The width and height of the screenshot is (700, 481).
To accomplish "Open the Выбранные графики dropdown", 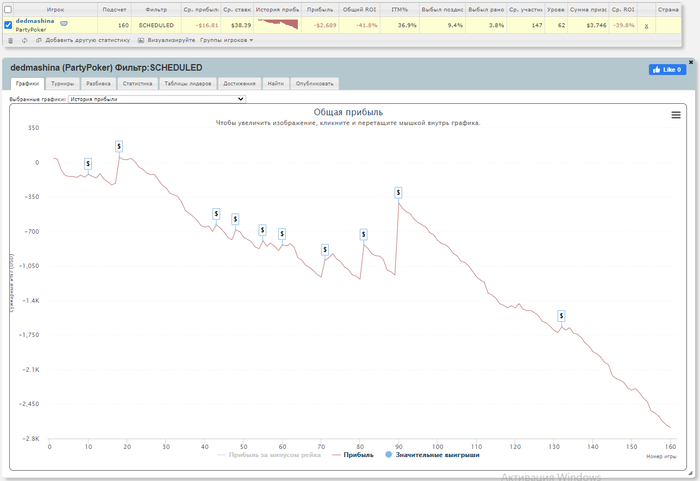I will tap(157, 99).
